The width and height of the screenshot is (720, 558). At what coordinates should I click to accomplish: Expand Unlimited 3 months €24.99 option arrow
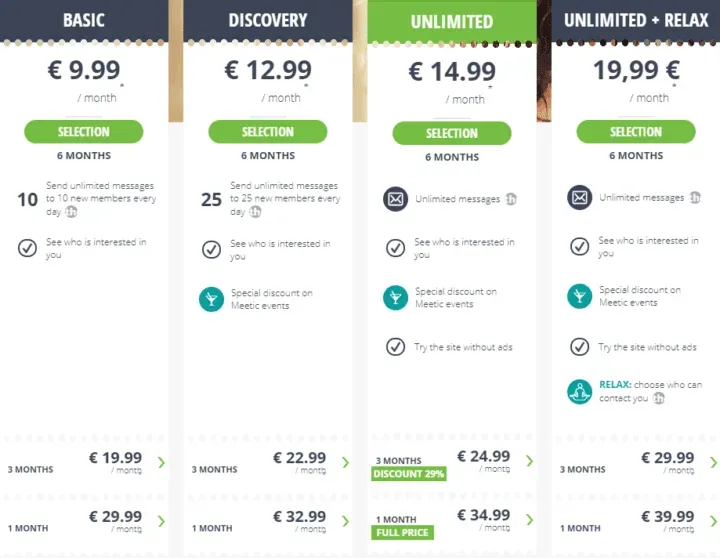(529, 462)
